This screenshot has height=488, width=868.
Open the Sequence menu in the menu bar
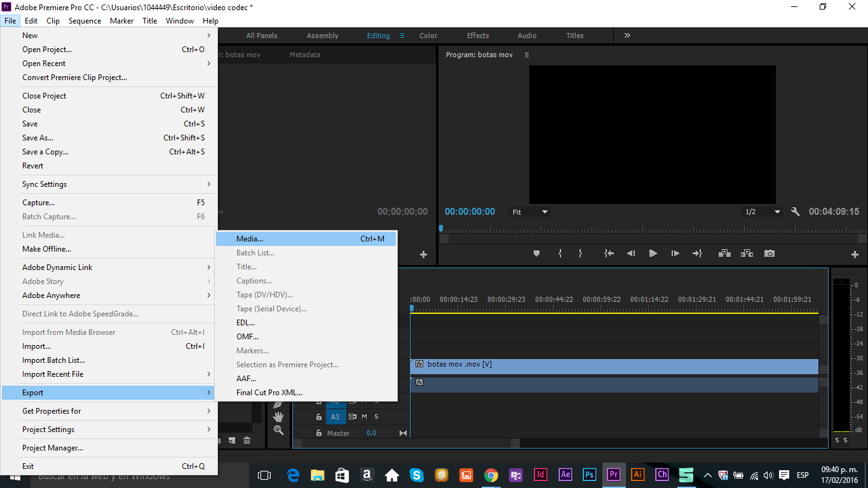point(85,21)
